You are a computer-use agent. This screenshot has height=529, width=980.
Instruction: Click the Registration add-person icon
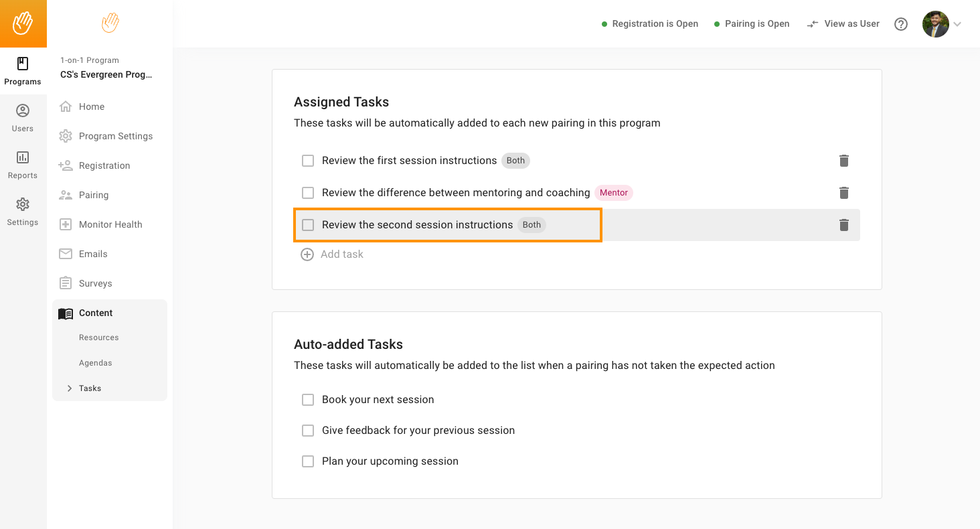(66, 165)
